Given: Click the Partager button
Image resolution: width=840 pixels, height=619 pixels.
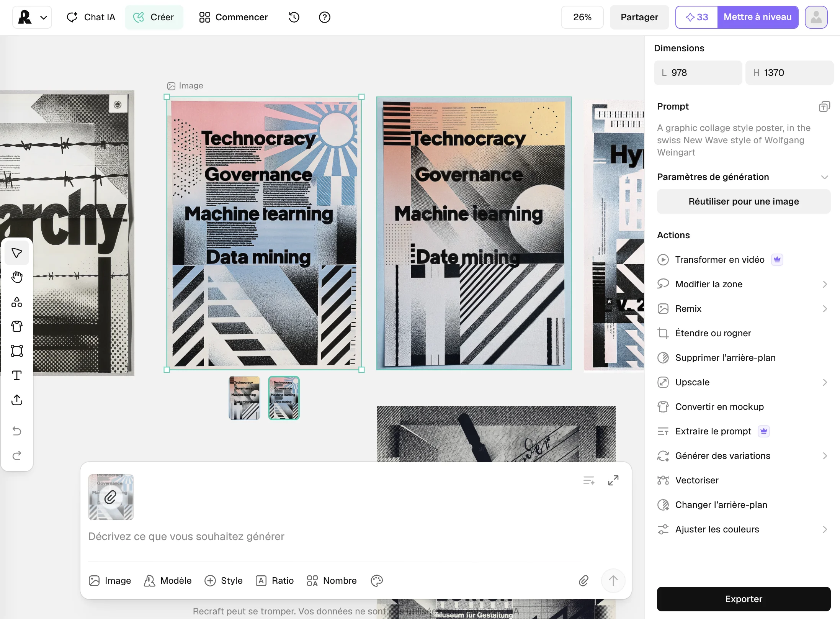Looking at the screenshot, I should tap(639, 17).
